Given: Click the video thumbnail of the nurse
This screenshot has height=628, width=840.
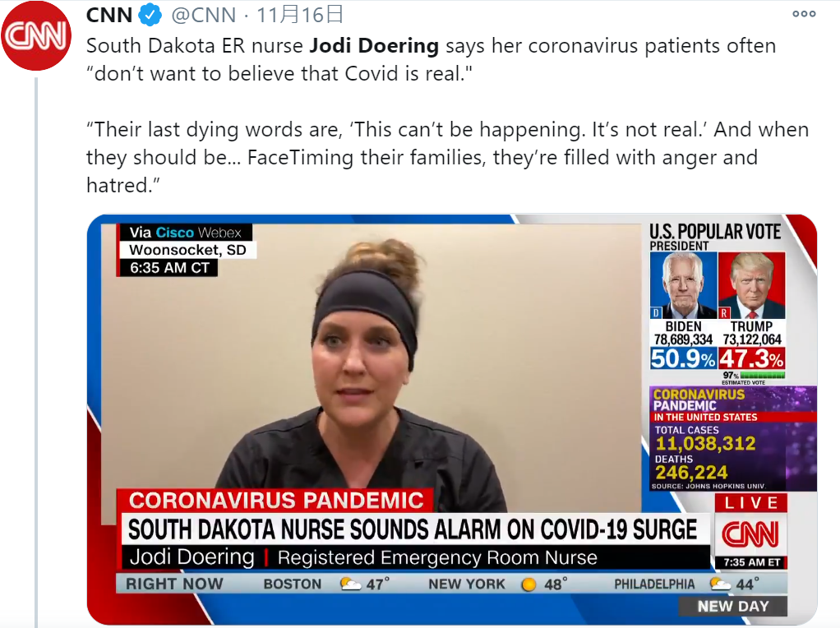Looking at the screenshot, I should [451, 419].
